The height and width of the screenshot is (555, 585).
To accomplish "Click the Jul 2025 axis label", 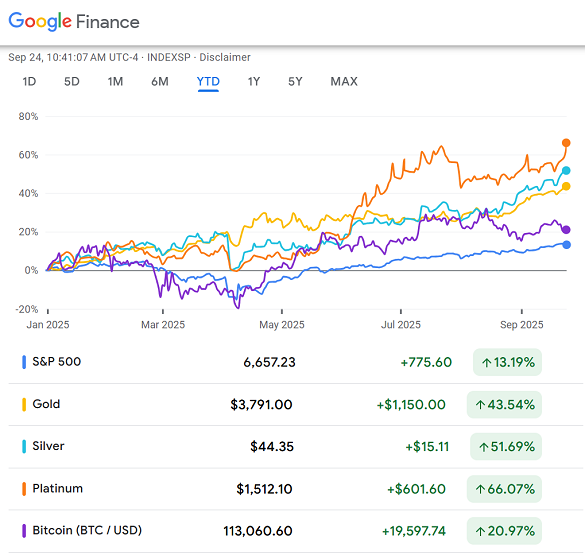I will (x=401, y=324).
